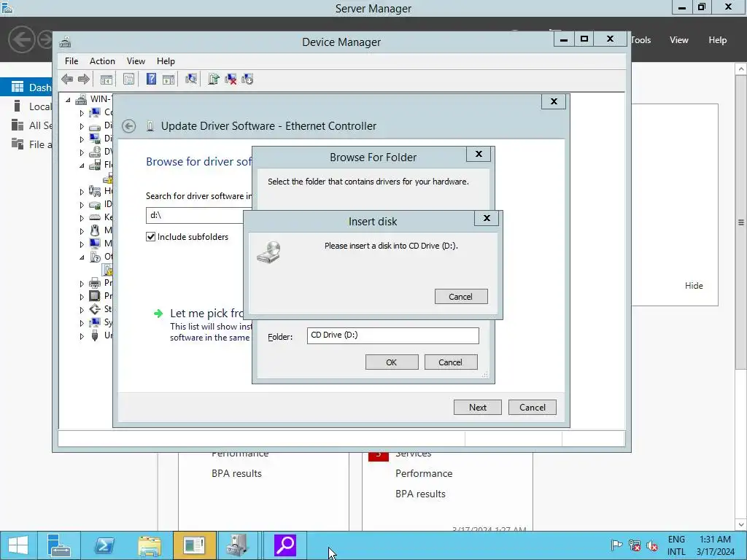This screenshot has width=747, height=560.
Task: Click the Forward arrow in Device Manager toolbar
Action: (83, 79)
